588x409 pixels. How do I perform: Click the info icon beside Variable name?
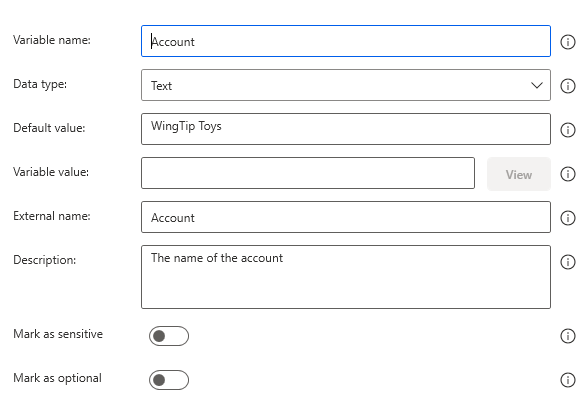[568, 42]
